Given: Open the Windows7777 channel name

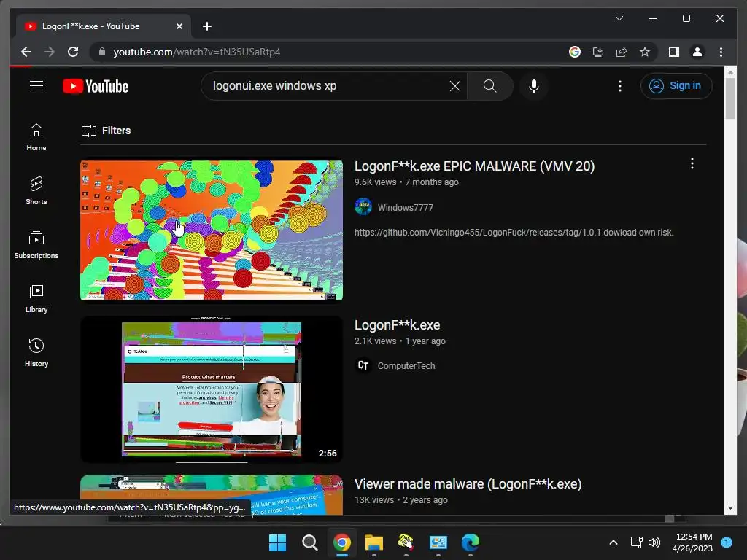Looking at the screenshot, I should tap(406, 208).
